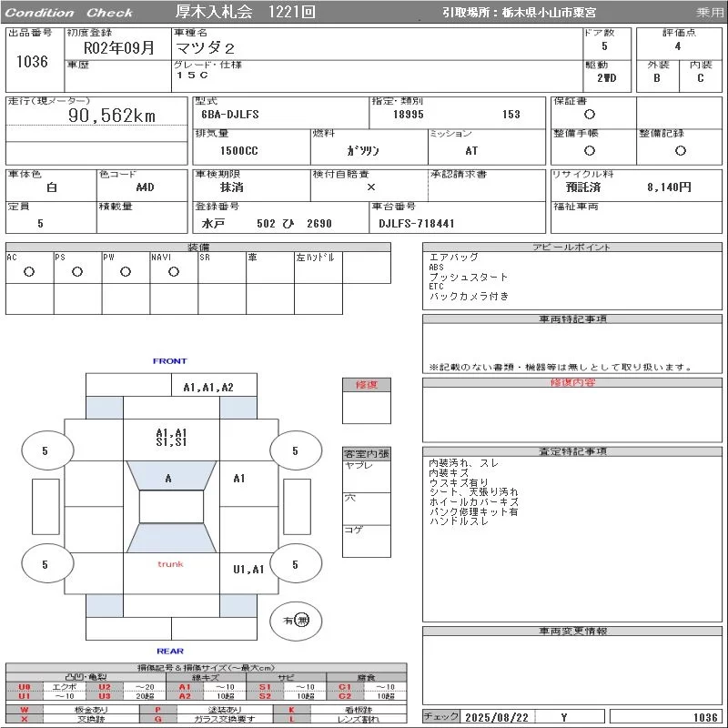Click the "車両変更情報" section header

572,631
